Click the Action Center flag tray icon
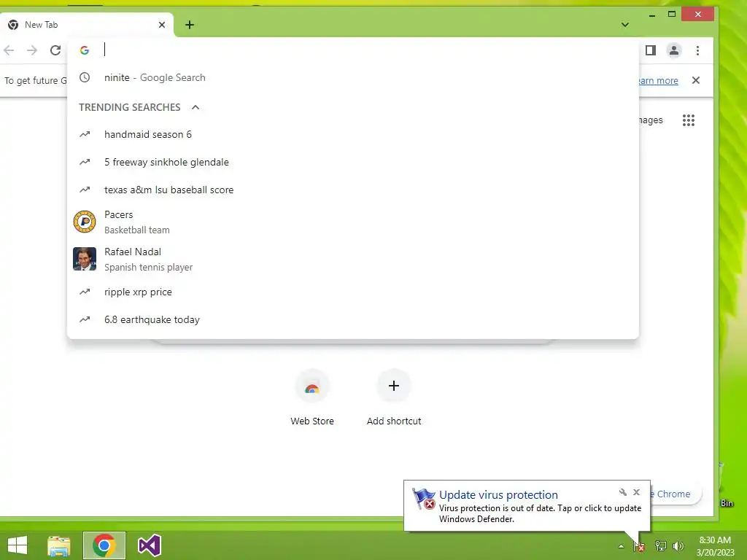 point(639,546)
